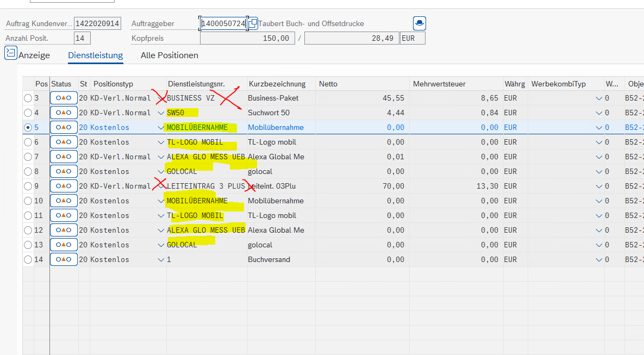Click status icon in row Pos 13

(64, 245)
